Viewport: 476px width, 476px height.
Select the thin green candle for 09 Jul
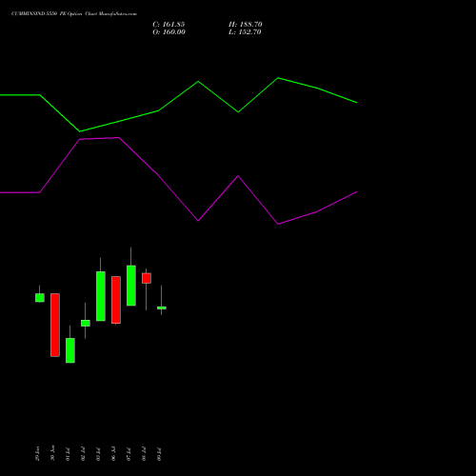coord(162,307)
